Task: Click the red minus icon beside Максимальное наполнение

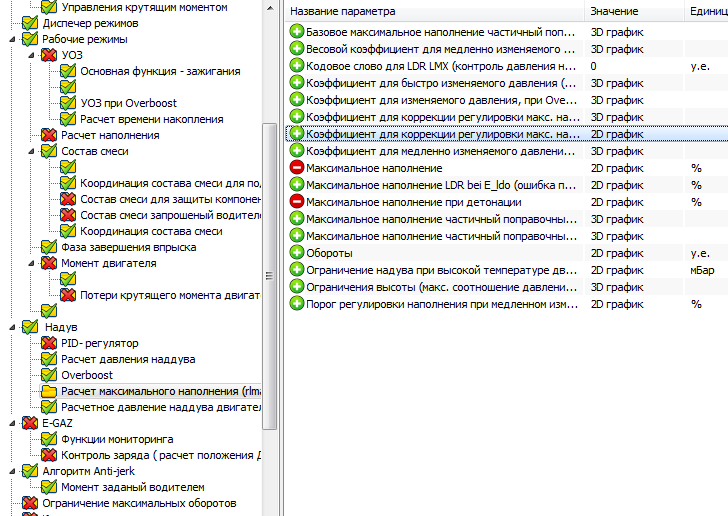Action: click(296, 168)
